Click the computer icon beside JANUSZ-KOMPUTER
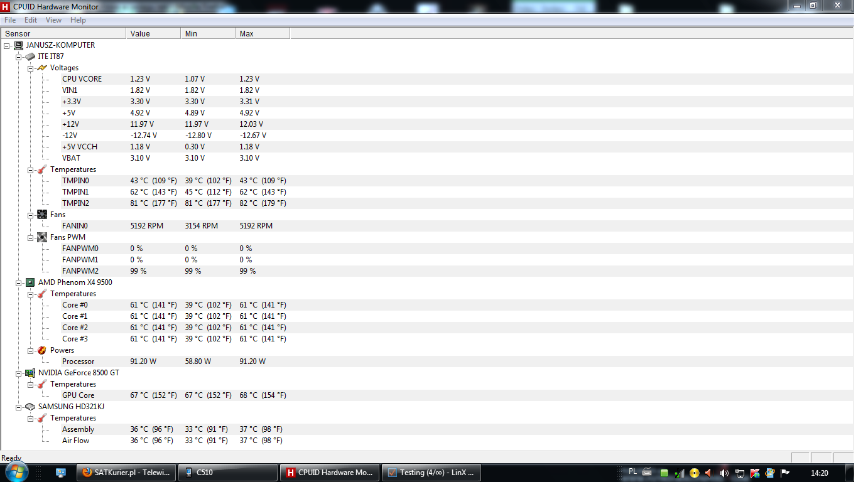The image size is (868, 482). click(18, 45)
